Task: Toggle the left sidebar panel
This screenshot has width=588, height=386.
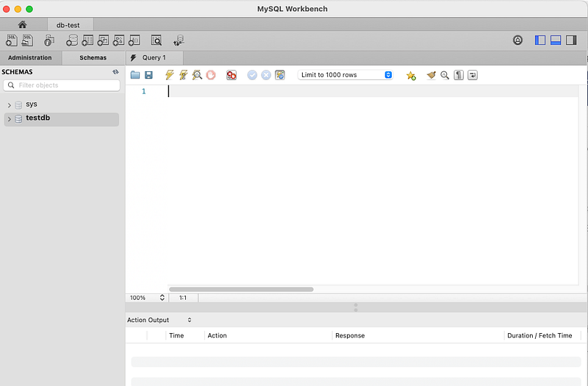Action: point(540,40)
